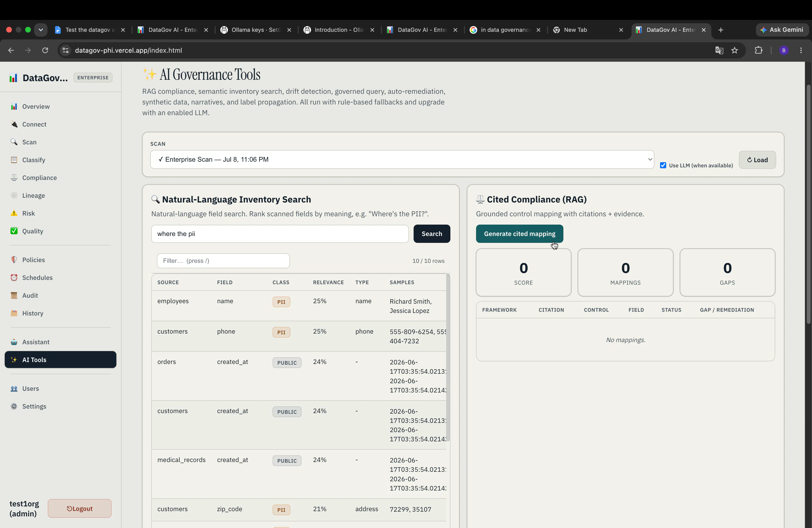Open the Lineage sidebar icon

pyautogui.click(x=14, y=195)
